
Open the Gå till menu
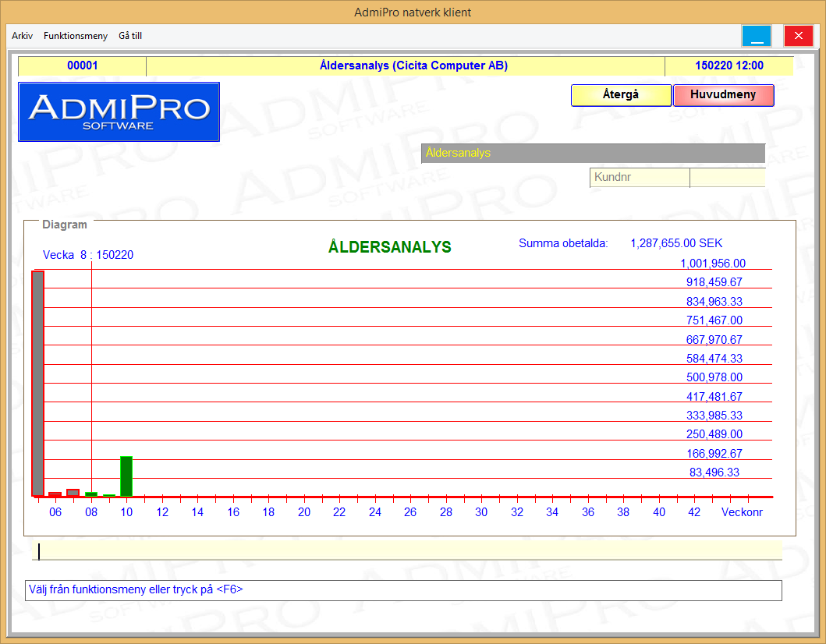(x=130, y=36)
